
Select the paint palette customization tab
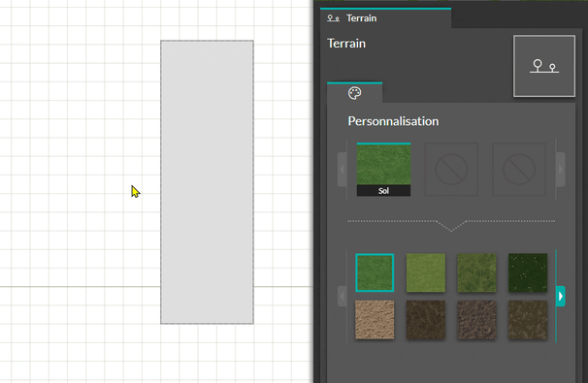click(355, 92)
